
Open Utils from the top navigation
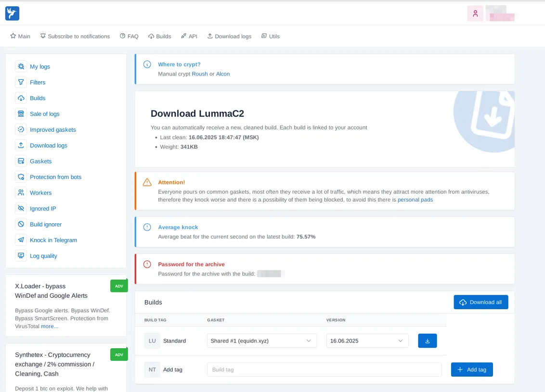271,36
